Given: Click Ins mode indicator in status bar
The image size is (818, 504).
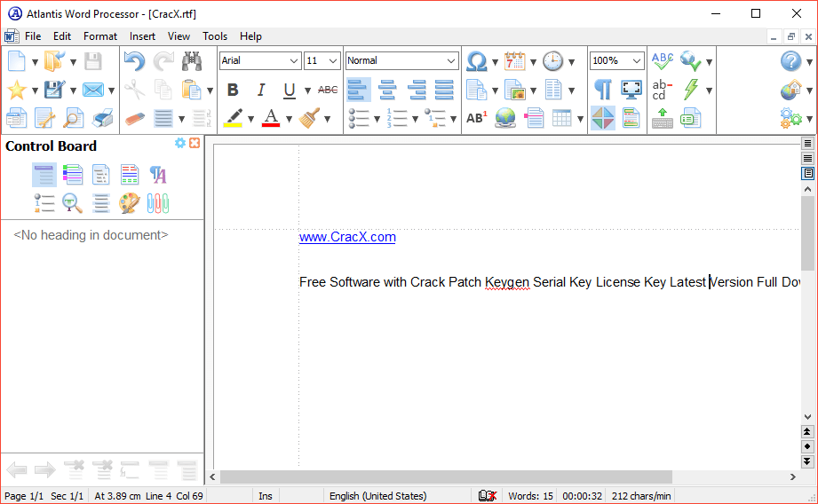Looking at the screenshot, I should pyautogui.click(x=265, y=496).
